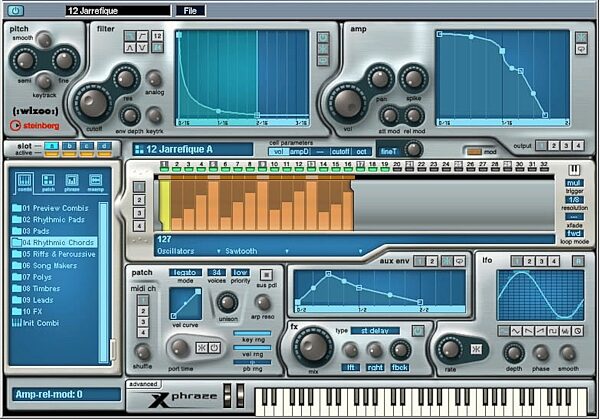Open the xfade value dropdown
Screen dimensions: 600x419
click(x=574, y=217)
